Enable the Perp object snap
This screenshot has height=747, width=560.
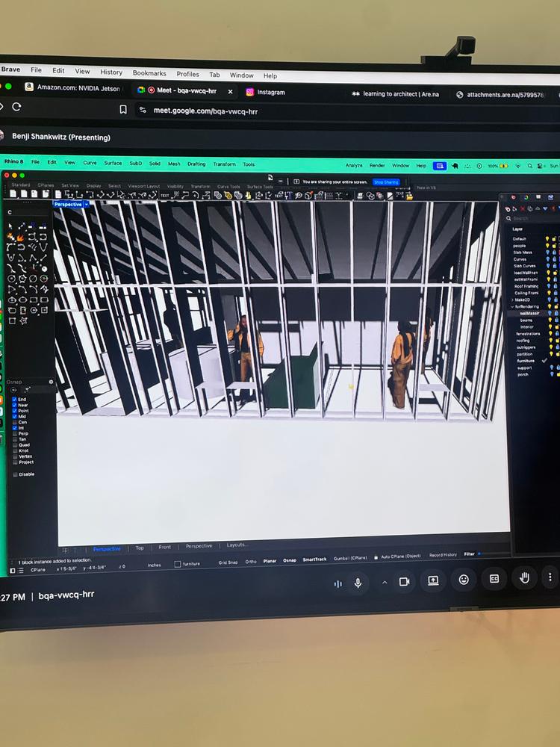coord(14,434)
